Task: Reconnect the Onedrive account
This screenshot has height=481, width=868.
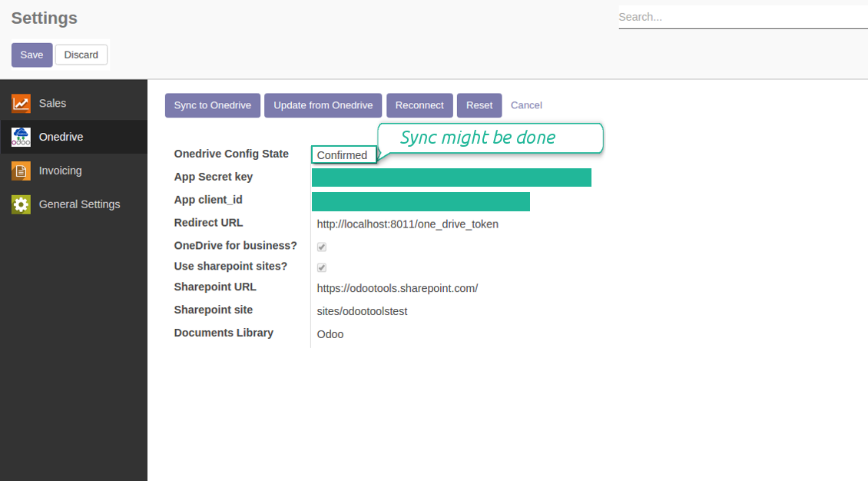Action: [x=419, y=105]
